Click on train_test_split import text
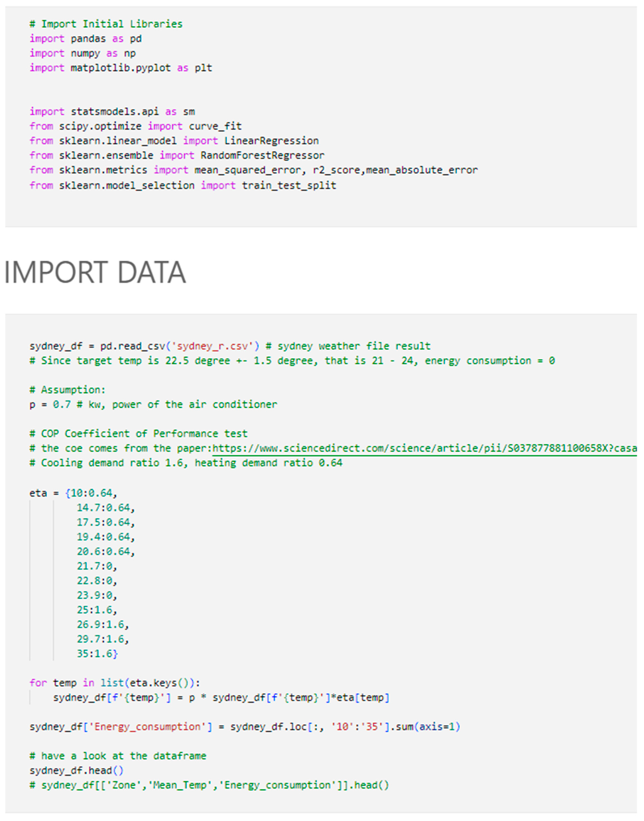Screen dimensions: 644x821 tap(288, 185)
